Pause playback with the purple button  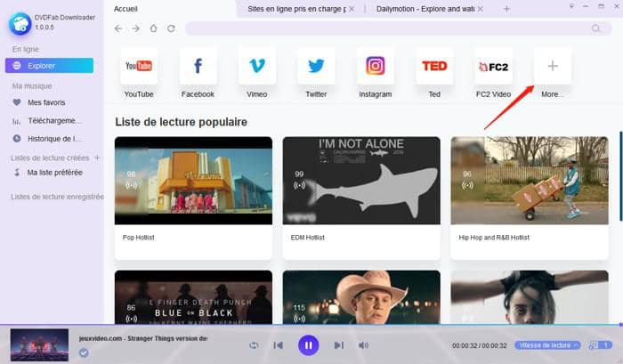pyautogui.click(x=308, y=345)
